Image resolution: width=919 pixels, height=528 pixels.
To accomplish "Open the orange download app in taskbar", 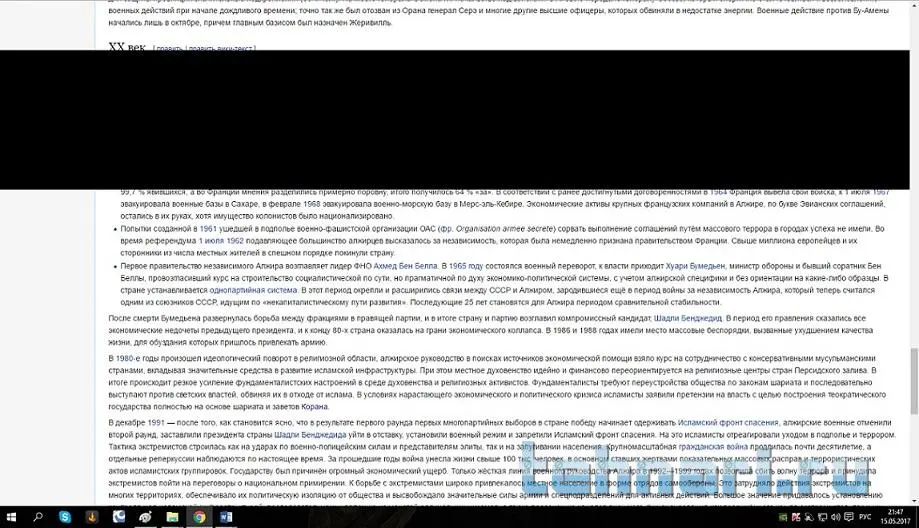I will pyautogui.click(x=92, y=517).
